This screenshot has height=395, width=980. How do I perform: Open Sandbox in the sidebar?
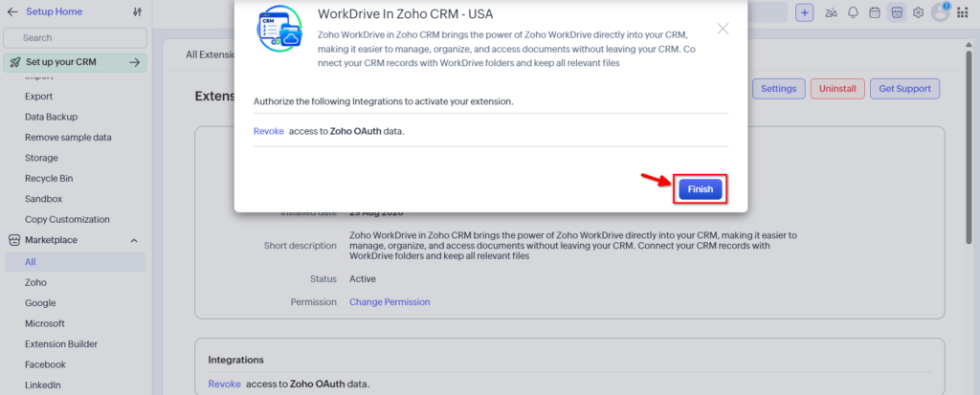44,199
